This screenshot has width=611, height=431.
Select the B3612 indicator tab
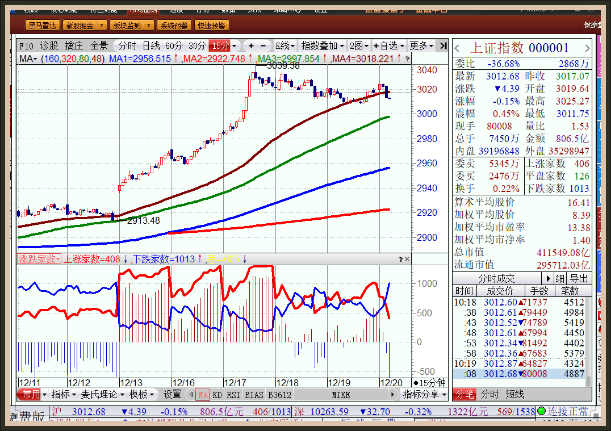click(x=280, y=395)
